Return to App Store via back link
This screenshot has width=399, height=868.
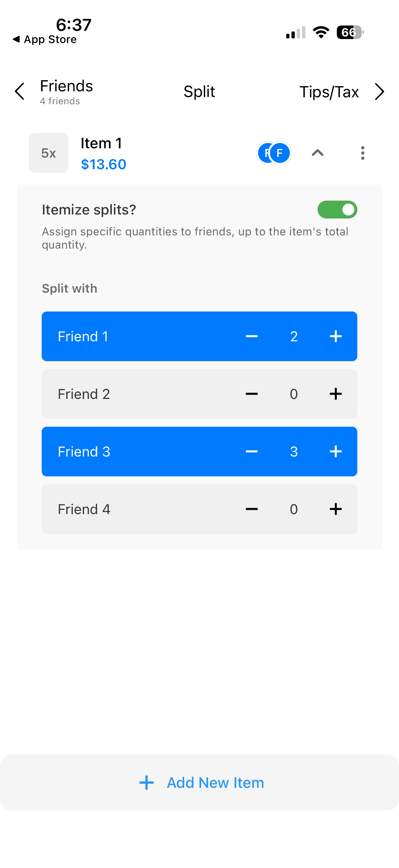pyautogui.click(x=45, y=39)
